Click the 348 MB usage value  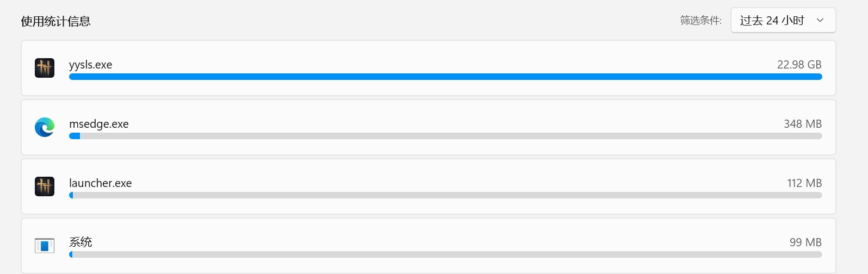[803, 124]
